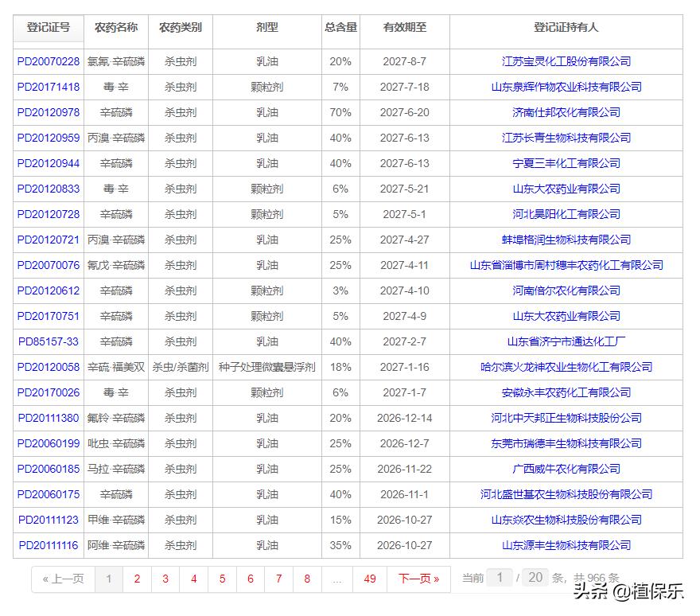Image resolution: width=700 pixels, height=616 pixels.
Task: Click holder link 广西威牛农化有限公司
Action: (x=566, y=469)
